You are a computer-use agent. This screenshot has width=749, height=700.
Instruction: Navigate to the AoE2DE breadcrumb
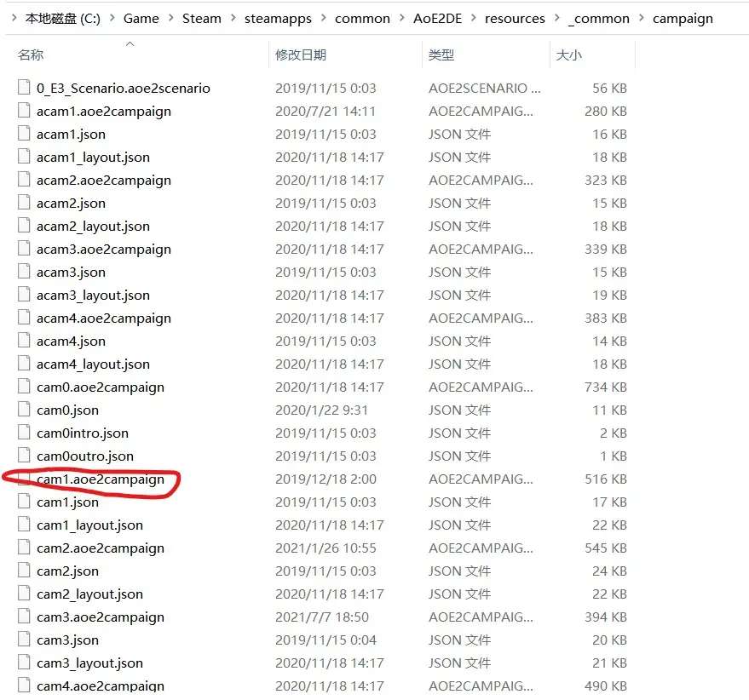[x=437, y=19]
